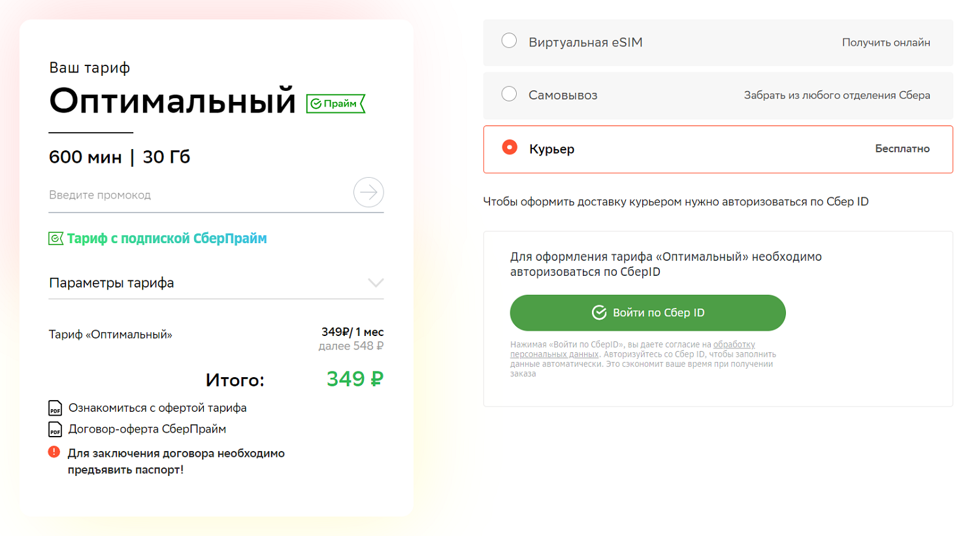
Task: Click the PDF icon for tariff offer
Action: pos(56,409)
